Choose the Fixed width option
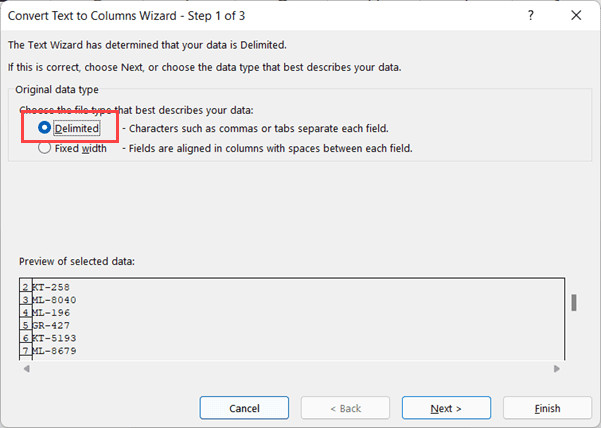The width and height of the screenshot is (601, 428). click(x=44, y=148)
